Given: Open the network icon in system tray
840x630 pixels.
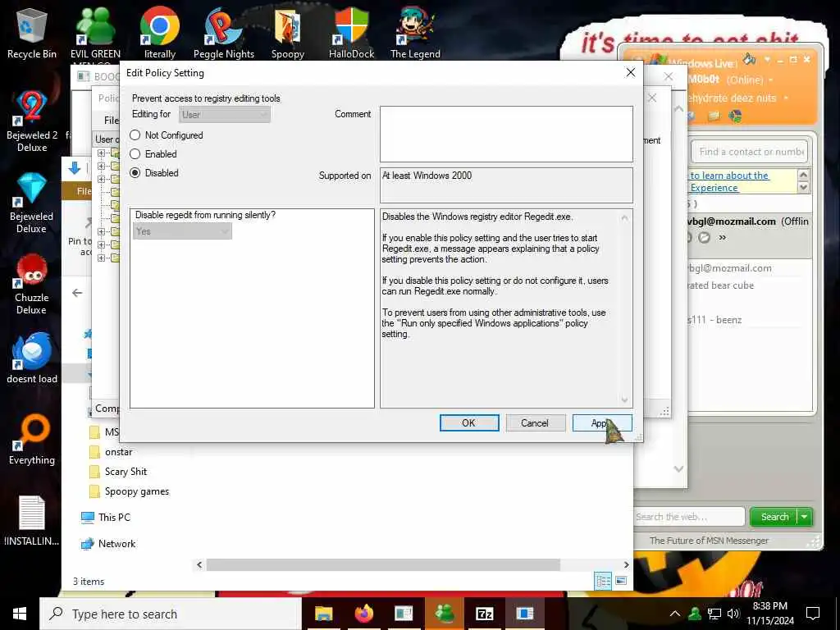Looking at the screenshot, I should 714,614.
